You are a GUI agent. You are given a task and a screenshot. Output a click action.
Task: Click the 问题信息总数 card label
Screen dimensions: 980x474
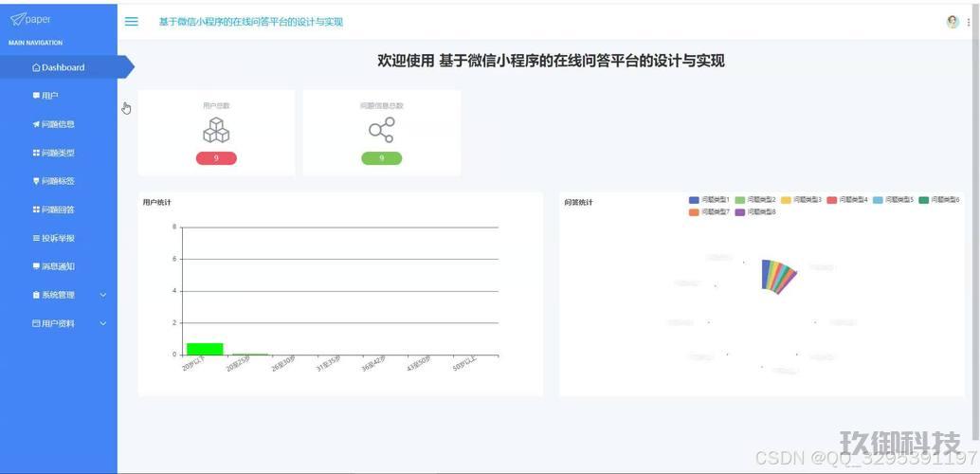(x=381, y=105)
